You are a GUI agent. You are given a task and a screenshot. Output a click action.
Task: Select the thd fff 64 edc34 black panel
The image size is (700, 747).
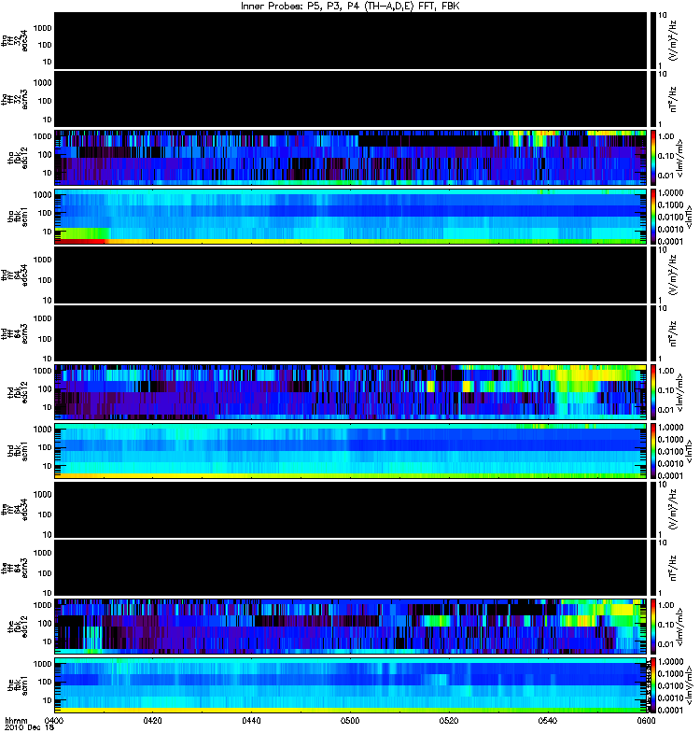(351, 275)
